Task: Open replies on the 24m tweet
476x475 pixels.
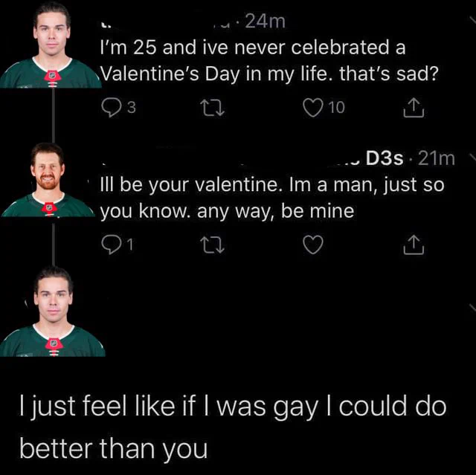Action: (118, 108)
